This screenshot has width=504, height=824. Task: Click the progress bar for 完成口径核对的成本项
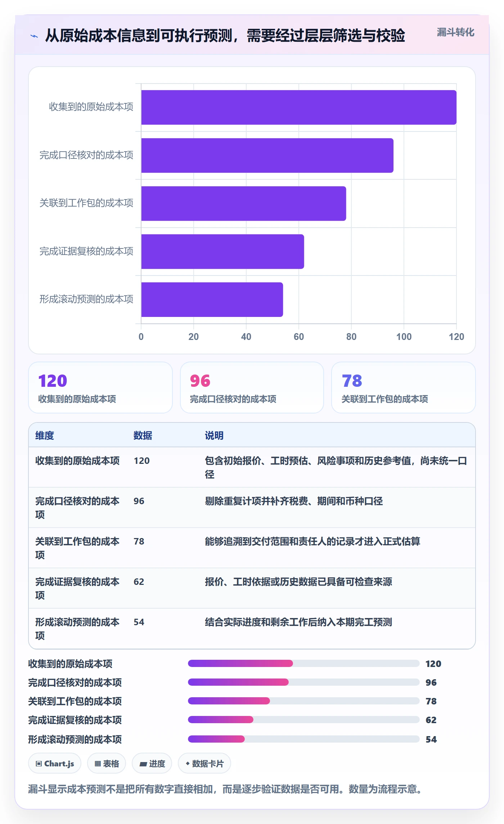point(303,682)
